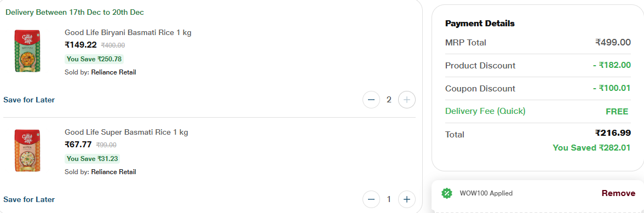Open Good Life Biryani Basmati Rice product image

(27, 51)
